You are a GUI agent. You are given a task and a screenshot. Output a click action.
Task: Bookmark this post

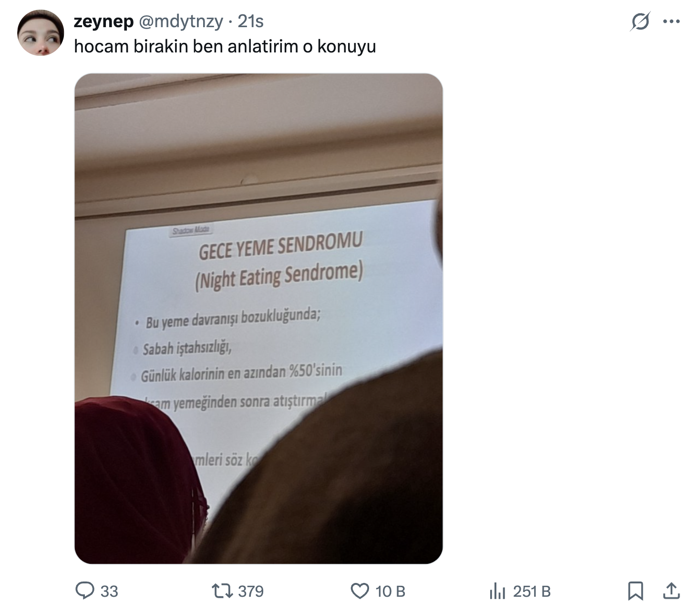pos(636,591)
